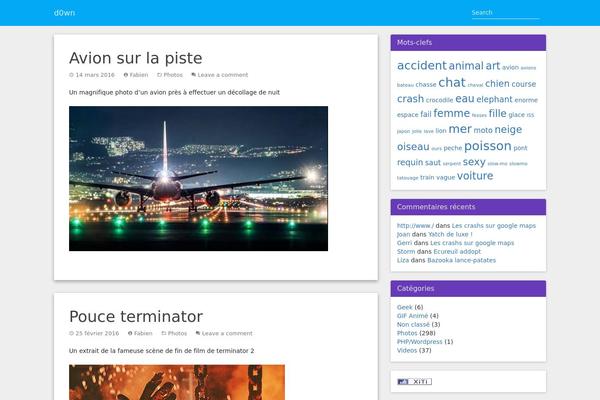Select the animal tag
Screen dimensions: 600x400
[466, 66]
